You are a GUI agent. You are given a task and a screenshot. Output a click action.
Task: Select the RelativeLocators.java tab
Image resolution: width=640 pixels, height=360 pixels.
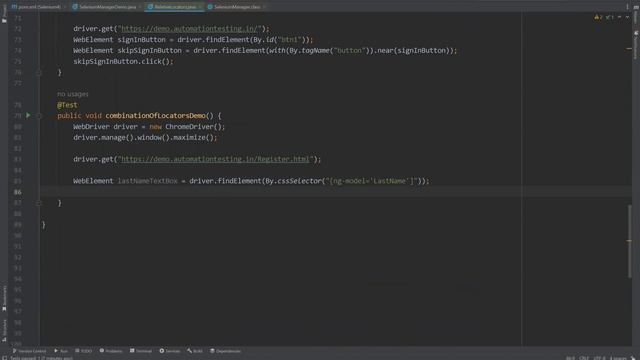tap(175, 7)
